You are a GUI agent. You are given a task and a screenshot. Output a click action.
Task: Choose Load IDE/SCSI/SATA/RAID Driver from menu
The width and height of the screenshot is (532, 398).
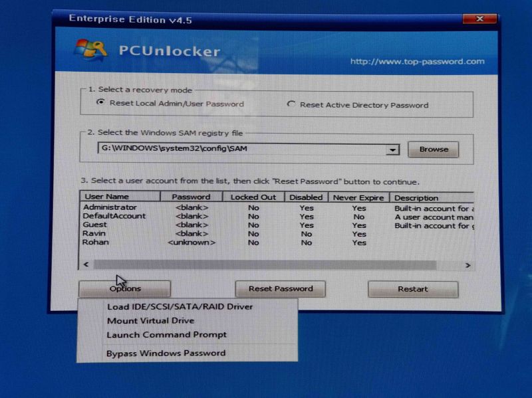[x=180, y=307]
